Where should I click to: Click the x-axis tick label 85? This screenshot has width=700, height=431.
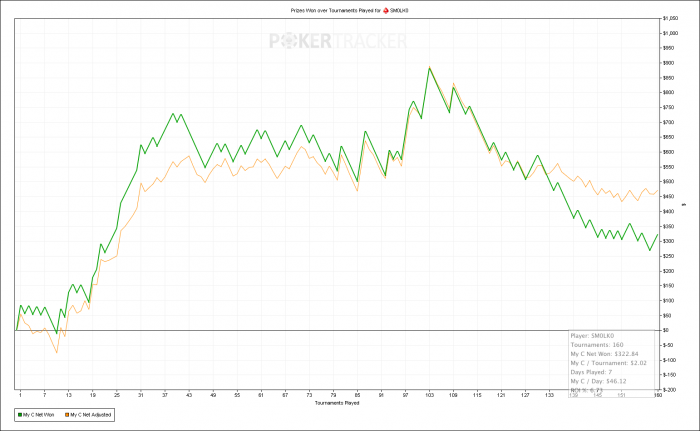tap(357, 395)
